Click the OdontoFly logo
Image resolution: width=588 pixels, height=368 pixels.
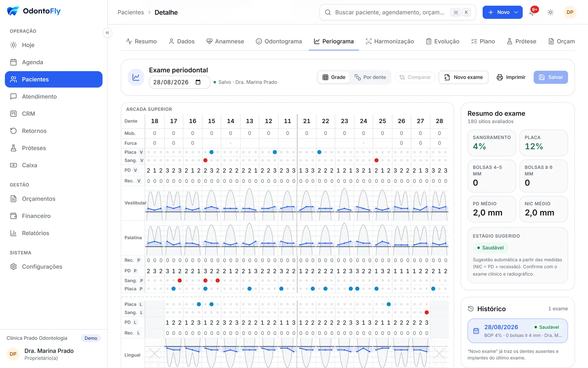(34, 11)
